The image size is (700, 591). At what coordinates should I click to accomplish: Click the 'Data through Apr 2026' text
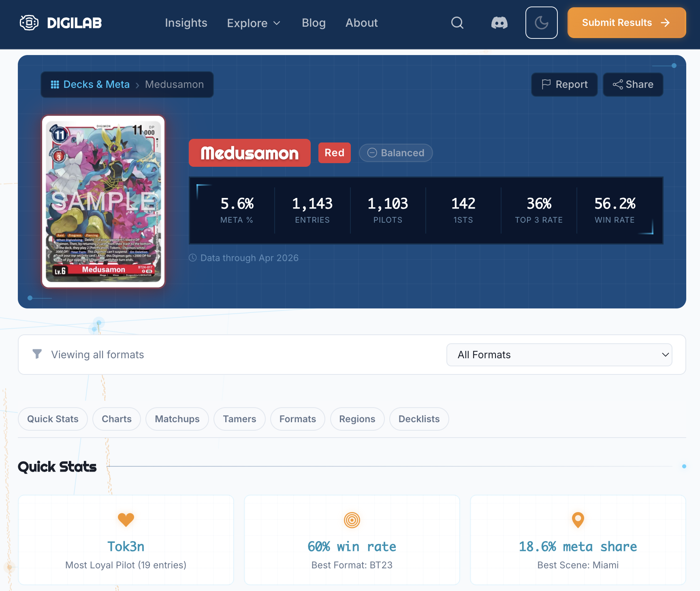click(x=250, y=258)
